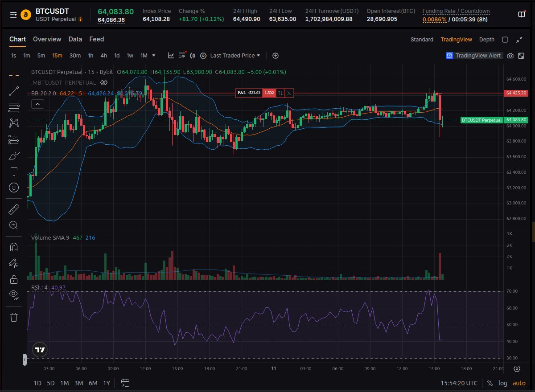This screenshot has height=392, width=535.
Task: Collapse the indicator legend chevron
Action: pos(37,104)
